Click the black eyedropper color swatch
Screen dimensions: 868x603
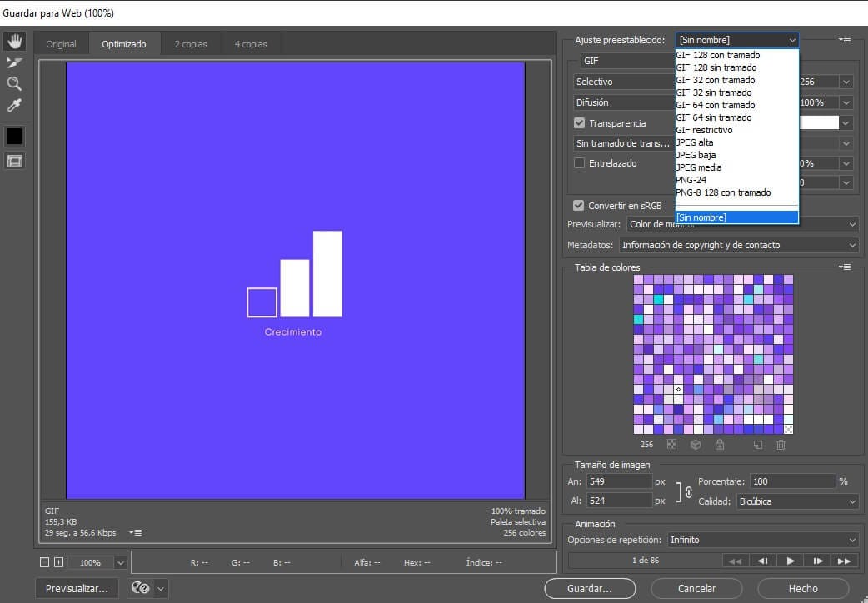click(x=14, y=136)
